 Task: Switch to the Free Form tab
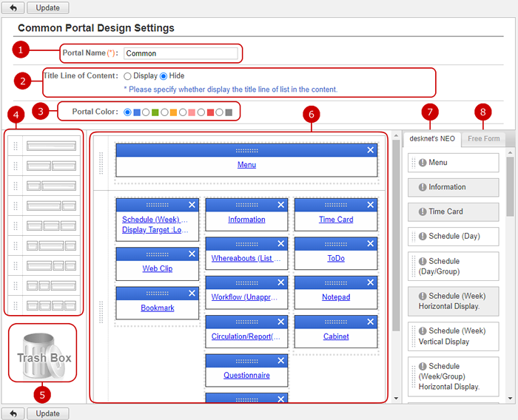[484, 139]
